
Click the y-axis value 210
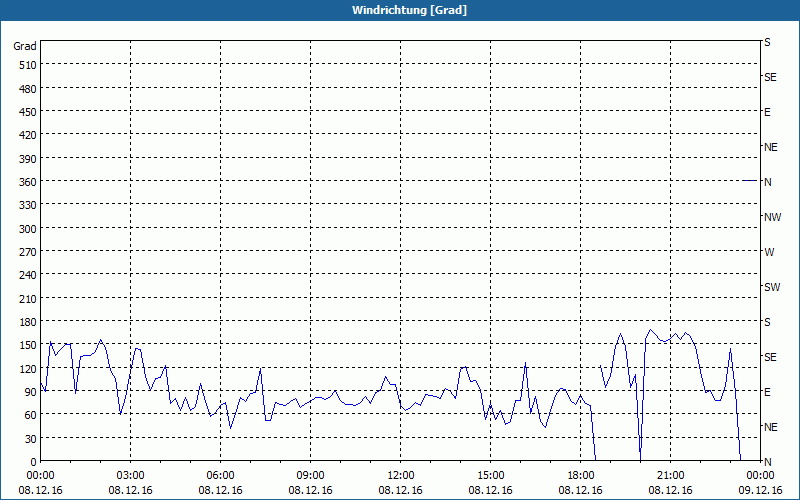[x=28, y=299]
